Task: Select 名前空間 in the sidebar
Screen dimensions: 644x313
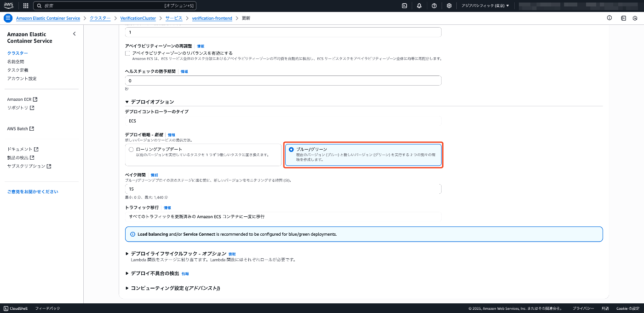Action: [16, 62]
